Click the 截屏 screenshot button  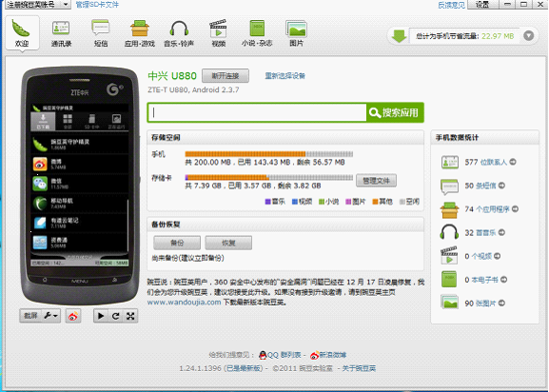tap(30, 316)
